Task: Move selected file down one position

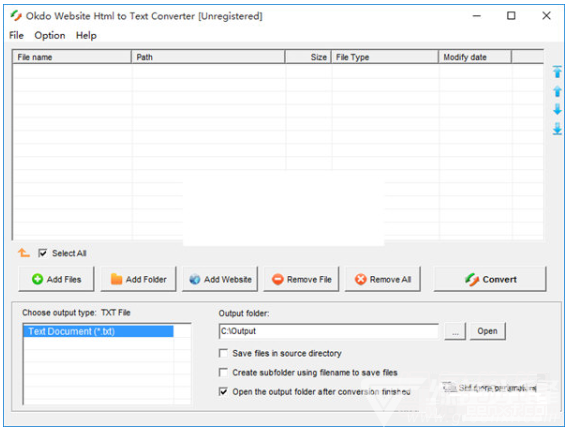Action: (x=557, y=109)
